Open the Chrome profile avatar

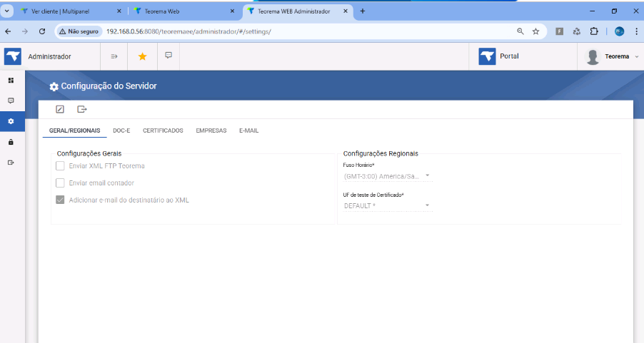click(x=619, y=31)
